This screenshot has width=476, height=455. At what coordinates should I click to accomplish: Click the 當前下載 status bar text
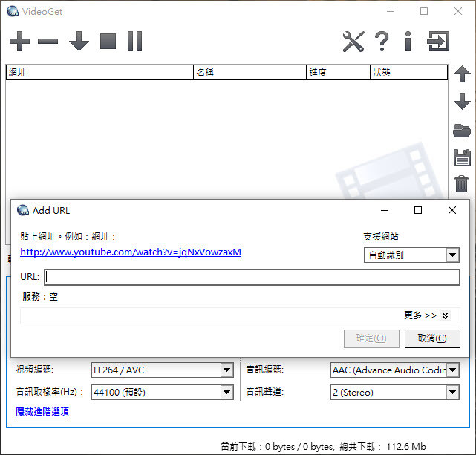pos(277,447)
